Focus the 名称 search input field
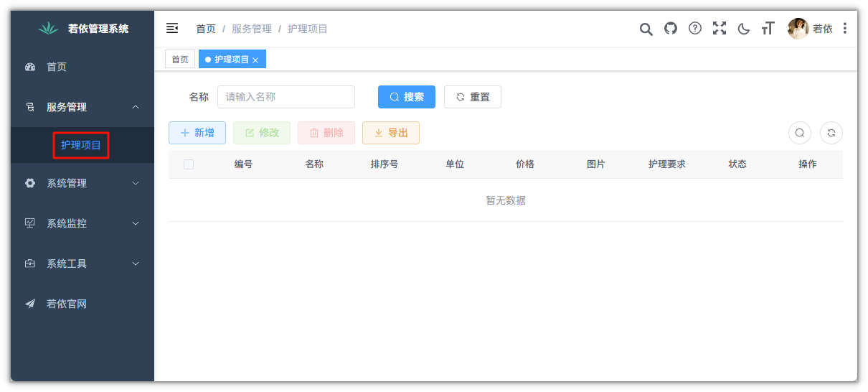 pos(286,97)
